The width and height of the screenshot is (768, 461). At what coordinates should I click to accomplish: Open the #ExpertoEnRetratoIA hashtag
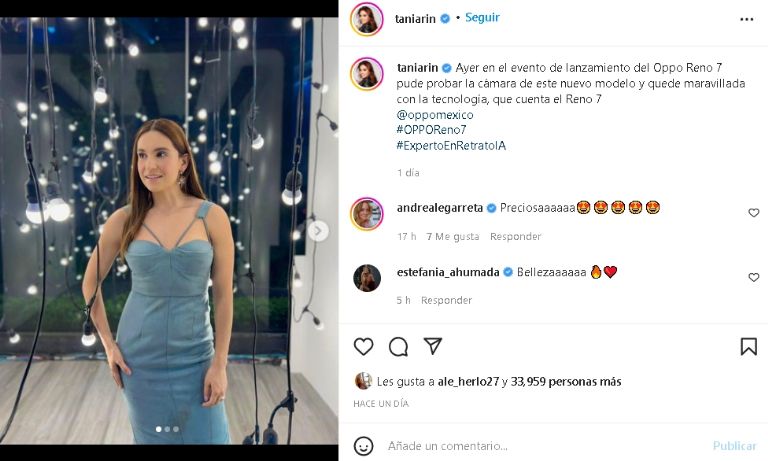[x=451, y=145]
